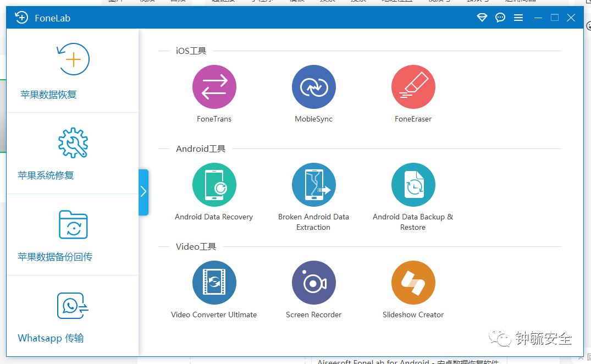
Task: Launch Android Data Backup & Restore
Action: 413,185
